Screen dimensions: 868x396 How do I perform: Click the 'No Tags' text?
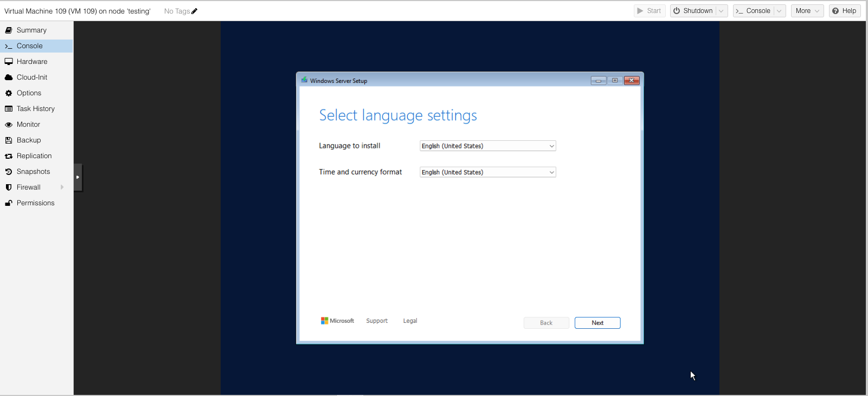pos(177,11)
